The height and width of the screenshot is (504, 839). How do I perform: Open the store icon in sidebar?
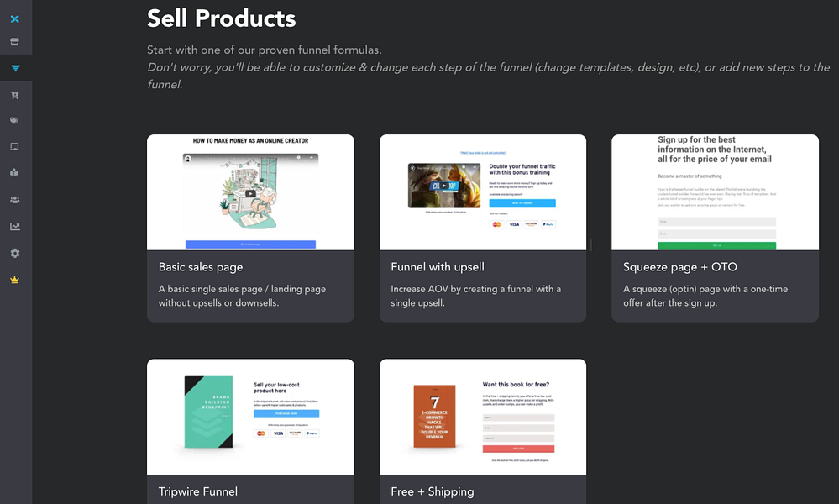click(x=15, y=42)
